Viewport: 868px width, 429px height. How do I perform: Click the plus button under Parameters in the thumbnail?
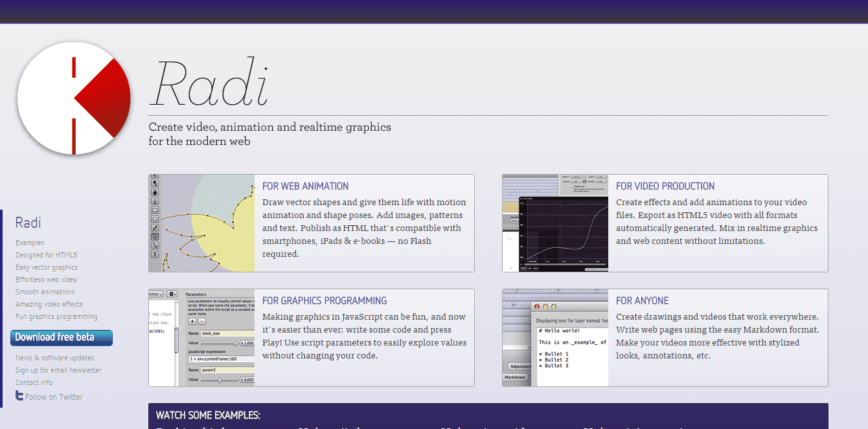(x=192, y=322)
